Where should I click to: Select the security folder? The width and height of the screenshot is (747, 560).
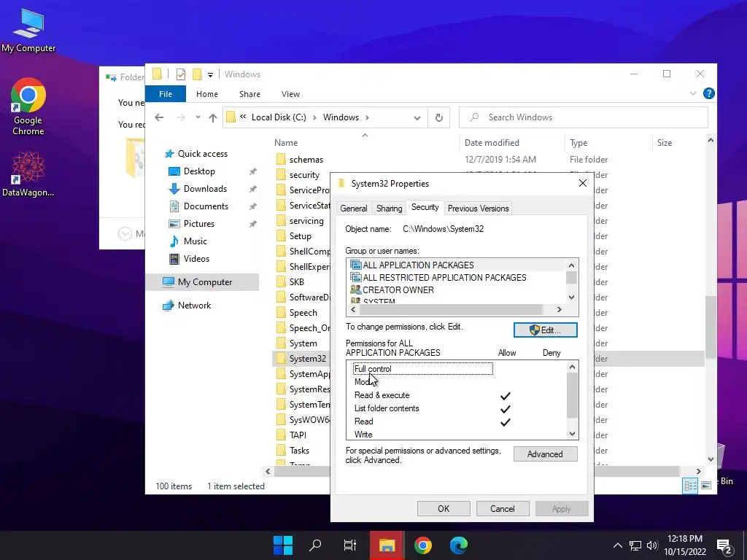pos(304,175)
